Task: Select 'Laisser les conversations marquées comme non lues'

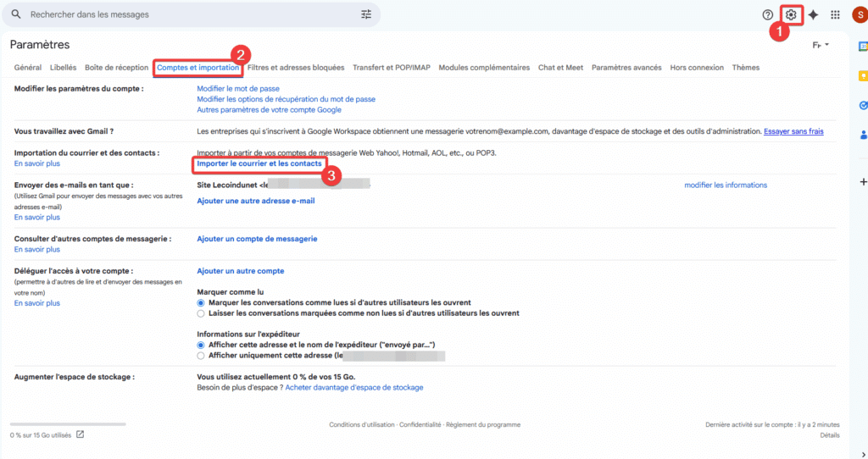Action: [201, 313]
